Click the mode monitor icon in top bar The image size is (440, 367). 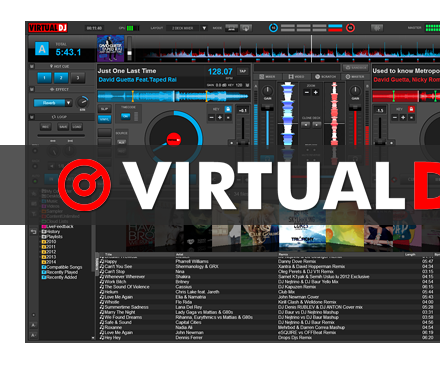[246, 28]
